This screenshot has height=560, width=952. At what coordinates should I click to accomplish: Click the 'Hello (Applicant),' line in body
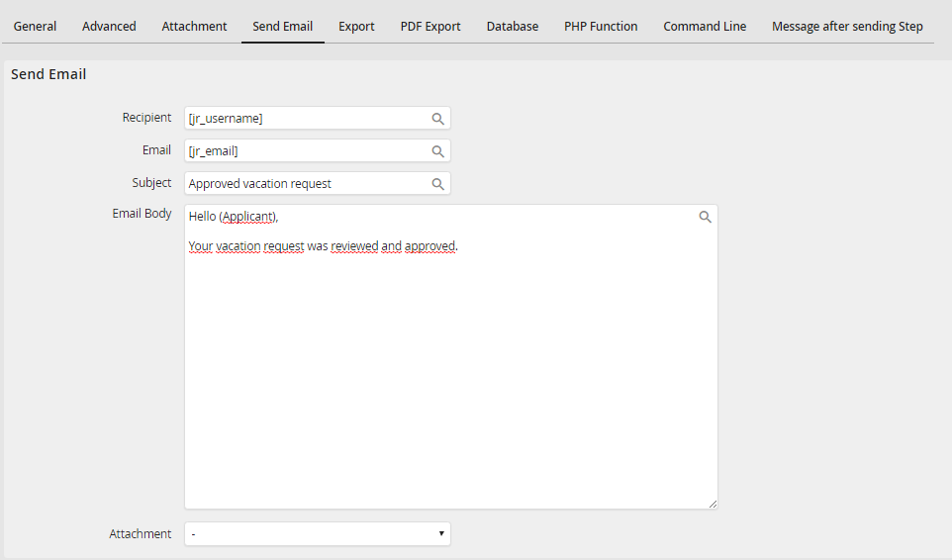click(234, 217)
